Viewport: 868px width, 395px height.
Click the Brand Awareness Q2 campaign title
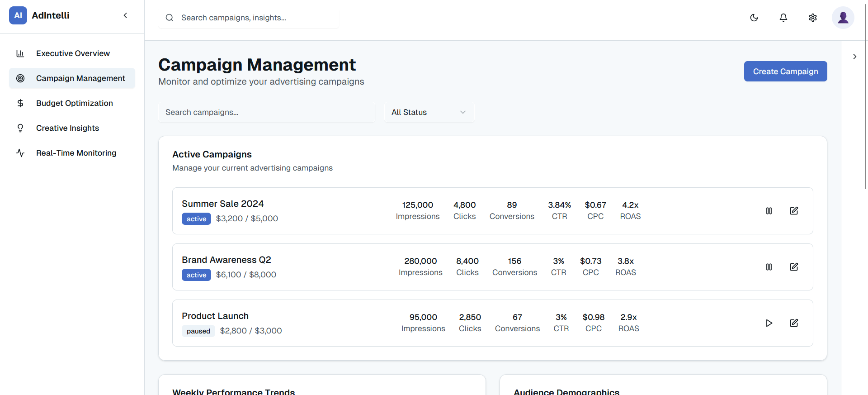pyautogui.click(x=226, y=260)
